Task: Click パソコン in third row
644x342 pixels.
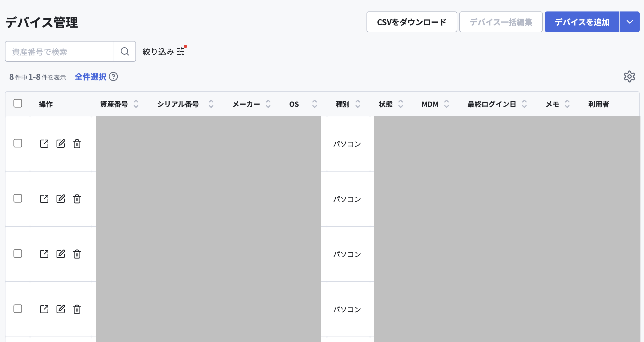Action: tap(347, 254)
